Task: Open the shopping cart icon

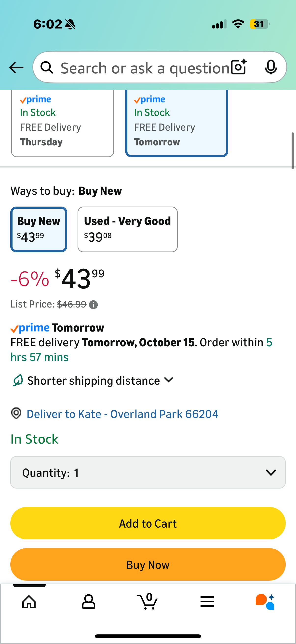Action: click(x=148, y=602)
